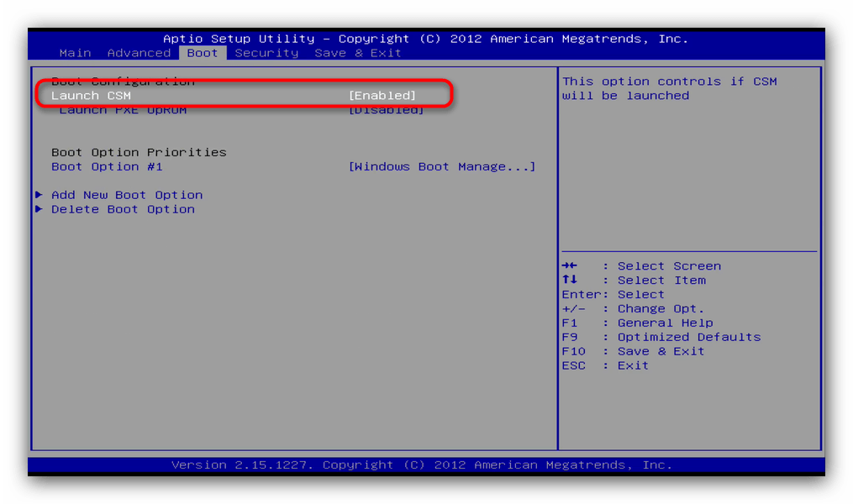Screen dimensions: 853x504
Task: Change the Launch CSM [Enabled] value
Action: [382, 95]
